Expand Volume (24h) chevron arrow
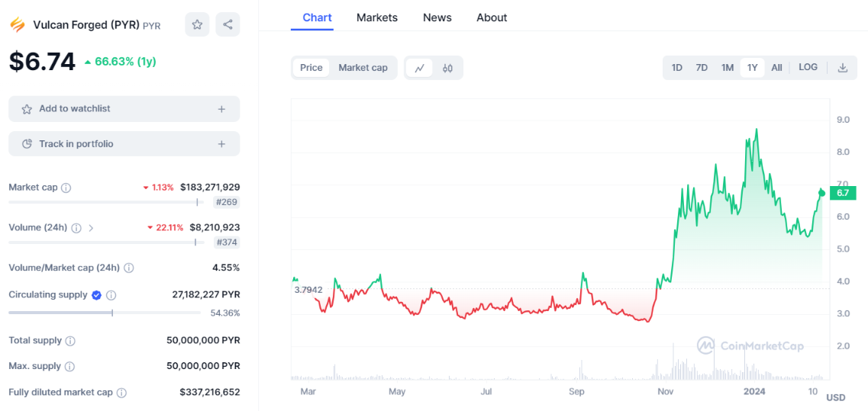 click(92, 227)
